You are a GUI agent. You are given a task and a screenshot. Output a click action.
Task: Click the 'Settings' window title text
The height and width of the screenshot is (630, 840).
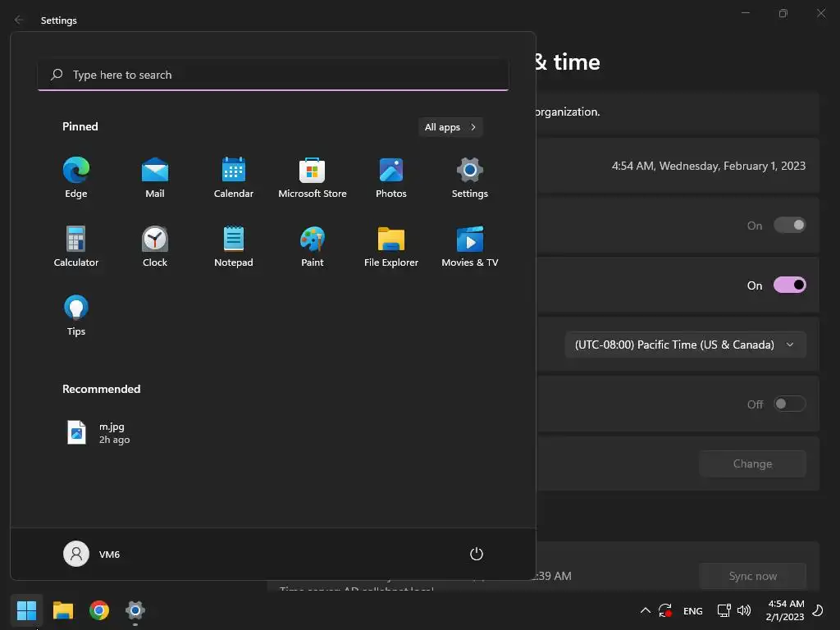coord(59,21)
